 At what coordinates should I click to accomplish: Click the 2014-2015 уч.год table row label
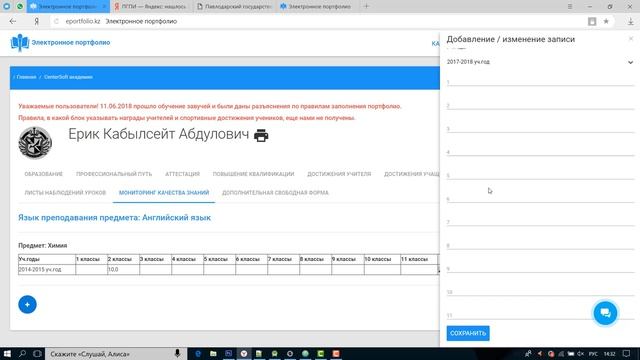tap(40, 269)
